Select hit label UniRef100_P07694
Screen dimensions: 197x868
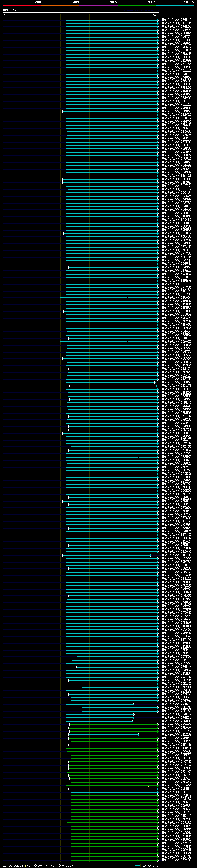coord(177,135)
